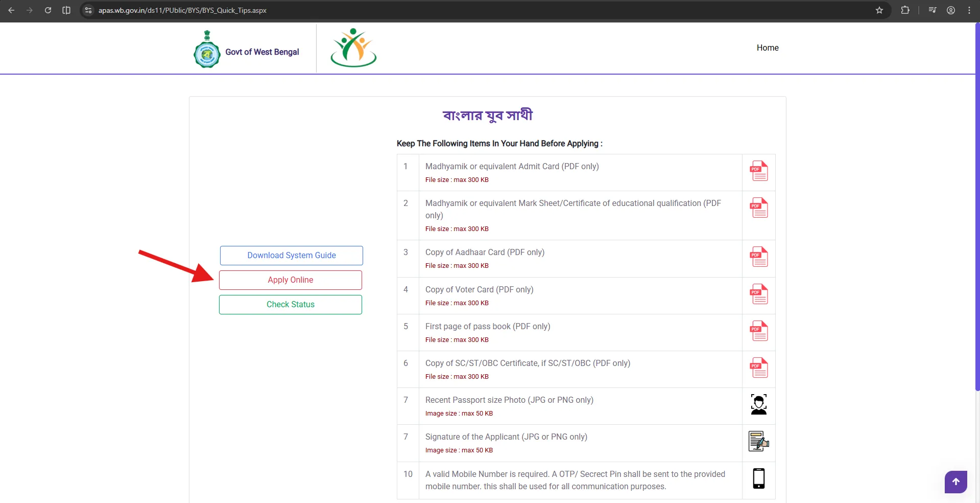Open the three-dot browser menu
This screenshot has width=980, height=503.
(x=969, y=10)
